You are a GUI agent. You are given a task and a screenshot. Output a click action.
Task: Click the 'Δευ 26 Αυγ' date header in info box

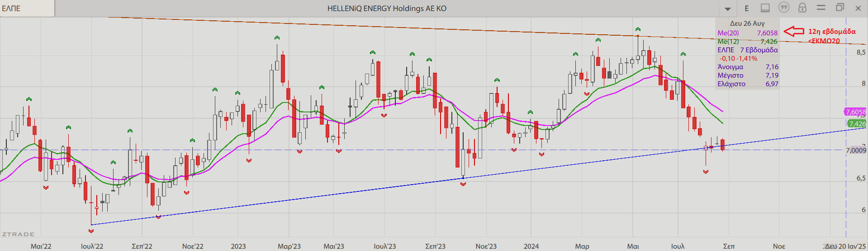pos(747,23)
